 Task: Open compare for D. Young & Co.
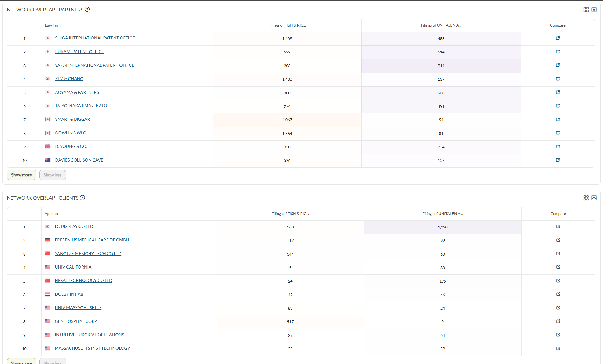point(558,147)
